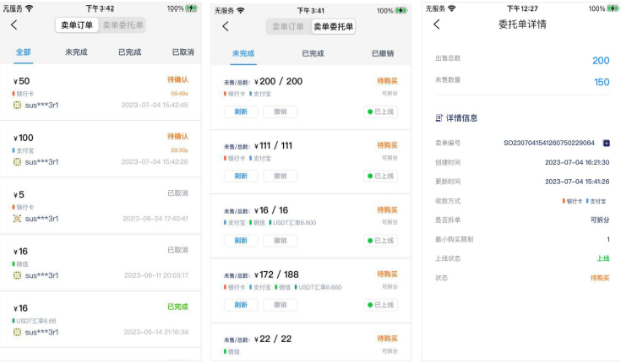Tap user avatar icon on ¥50 order
This screenshot has width=621, height=364.
pos(17,105)
